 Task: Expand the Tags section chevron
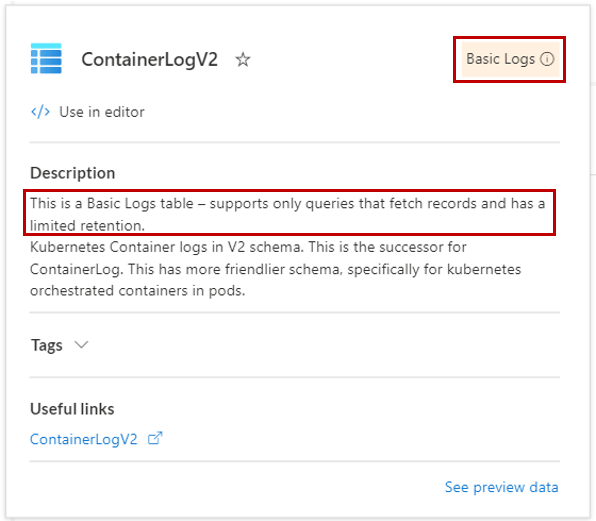point(81,345)
